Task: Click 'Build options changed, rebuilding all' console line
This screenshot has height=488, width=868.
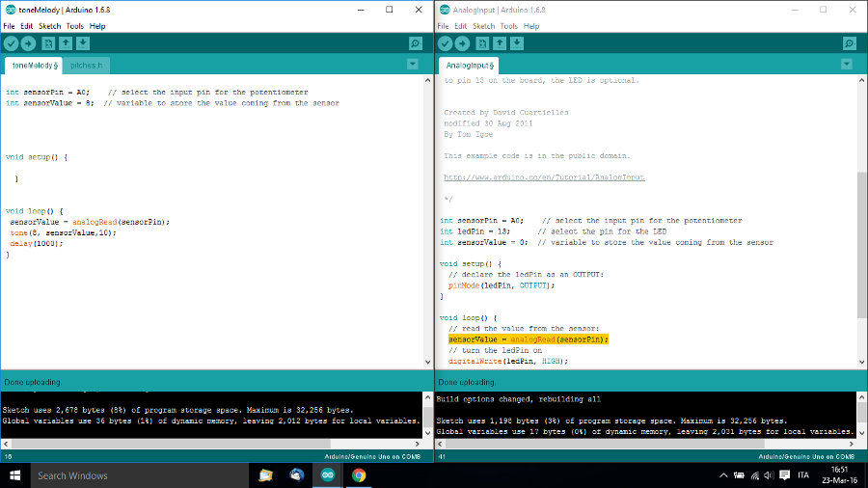Action: (x=518, y=399)
